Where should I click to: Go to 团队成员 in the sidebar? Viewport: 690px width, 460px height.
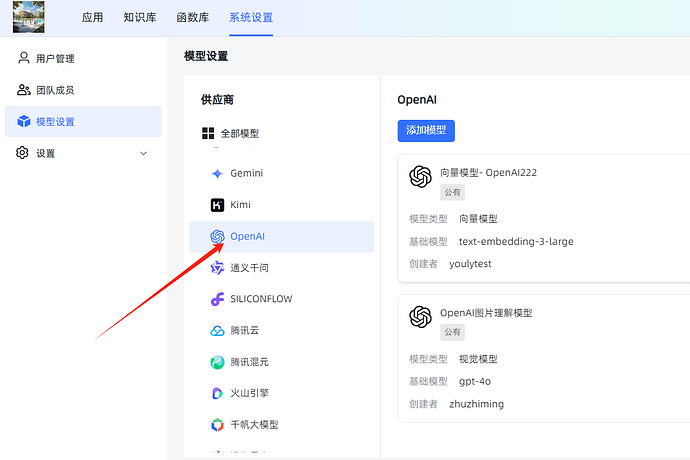tap(83, 90)
